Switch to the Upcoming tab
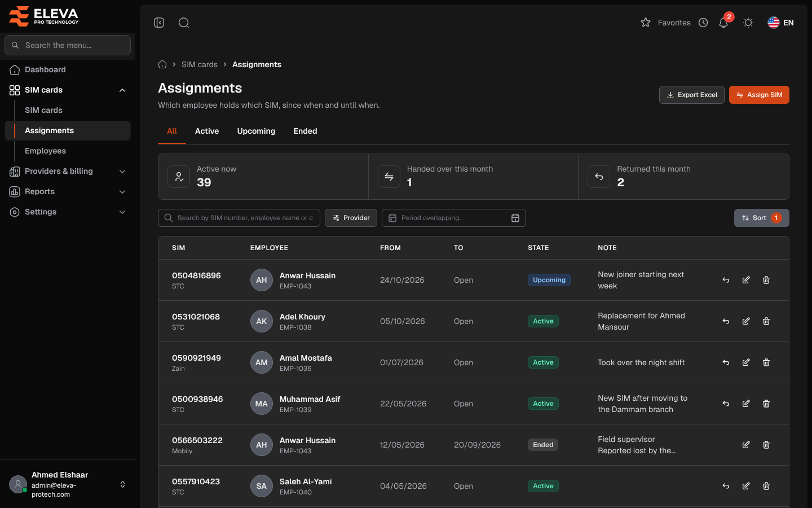812x508 pixels. pyautogui.click(x=256, y=131)
